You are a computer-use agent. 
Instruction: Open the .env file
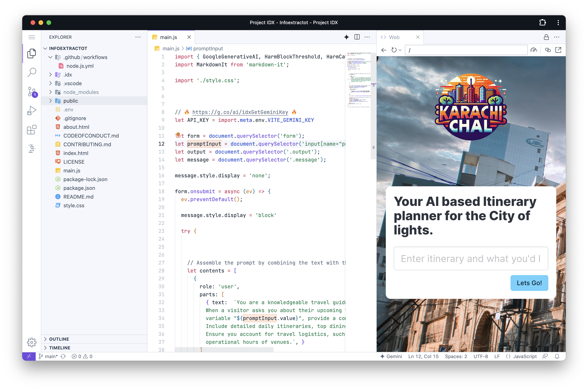(x=68, y=109)
